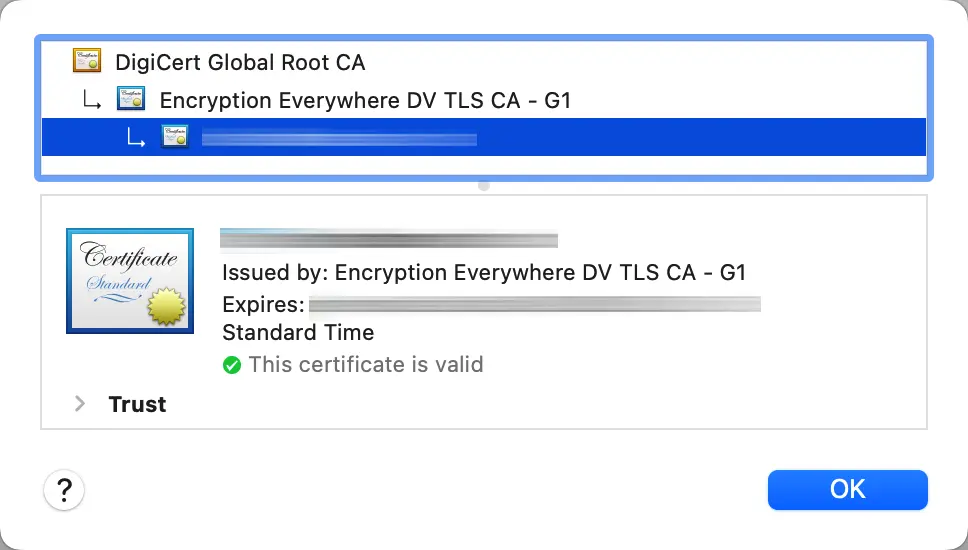
Task: Click the pane divider handle dot
Action: [484, 186]
